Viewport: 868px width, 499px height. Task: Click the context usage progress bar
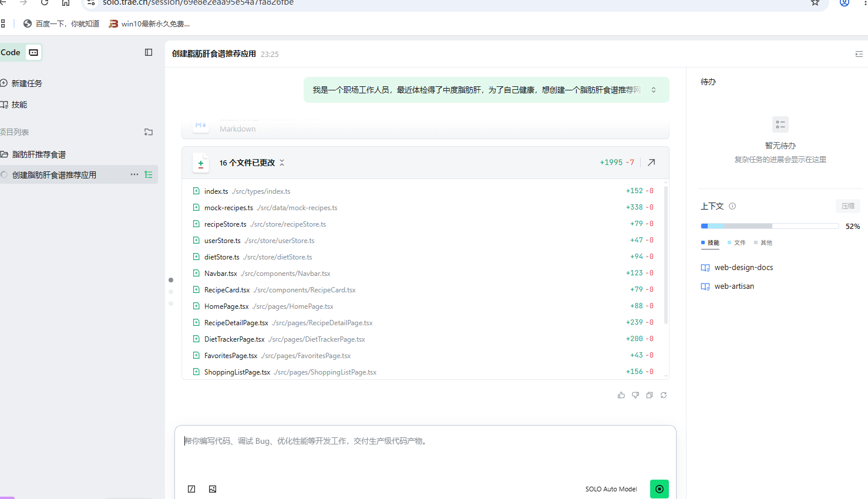769,226
